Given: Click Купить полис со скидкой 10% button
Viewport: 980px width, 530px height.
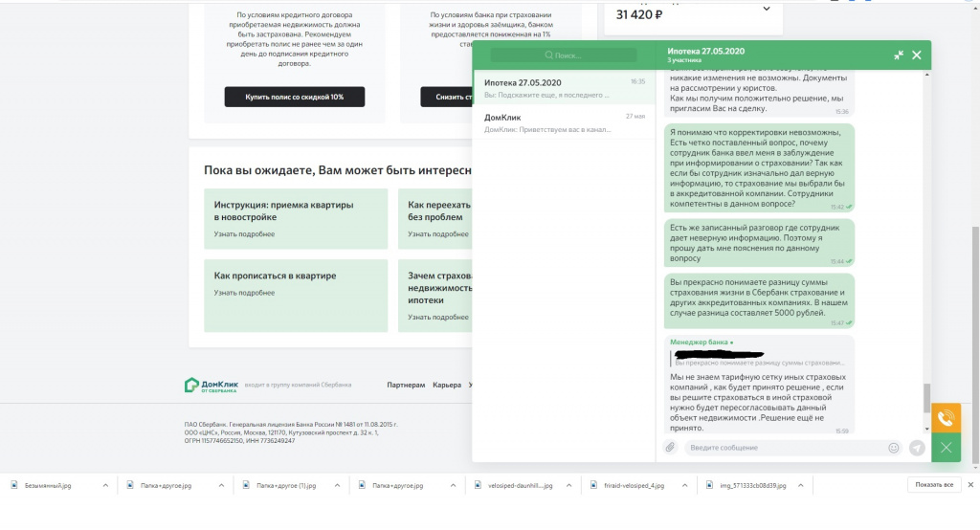Looking at the screenshot, I should coord(295,97).
